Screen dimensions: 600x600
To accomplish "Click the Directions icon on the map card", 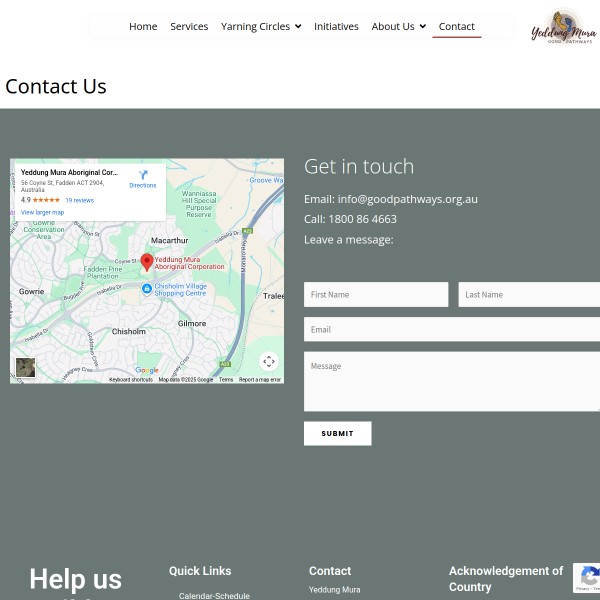I will (143, 176).
